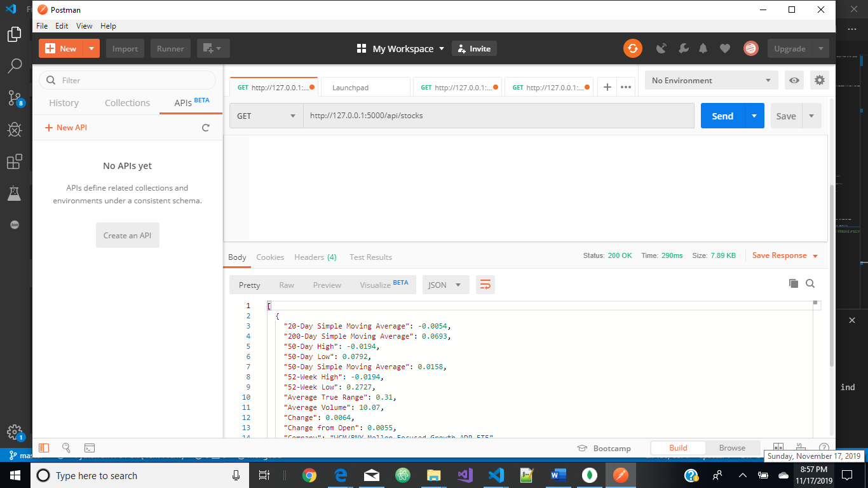This screenshot has height=488, width=868.
Task: Expand the New button dropdown arrow
Action: click(x=92, y=48)
